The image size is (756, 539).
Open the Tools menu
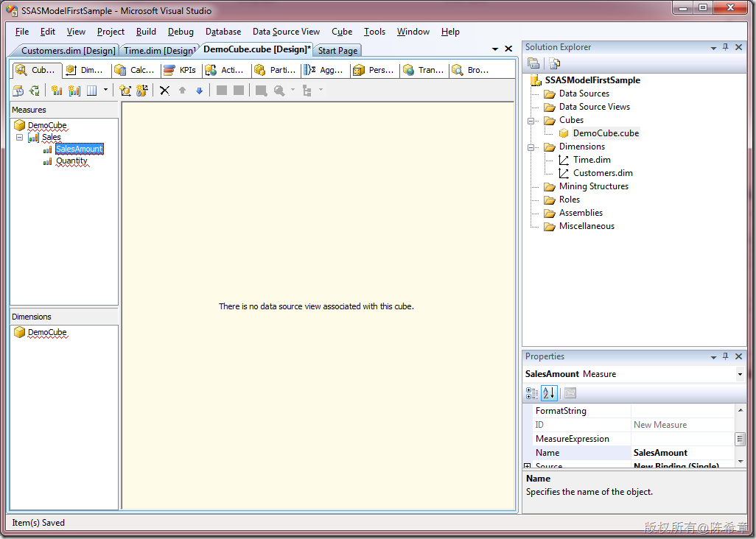pyautogui.click(x=374, y=32)
